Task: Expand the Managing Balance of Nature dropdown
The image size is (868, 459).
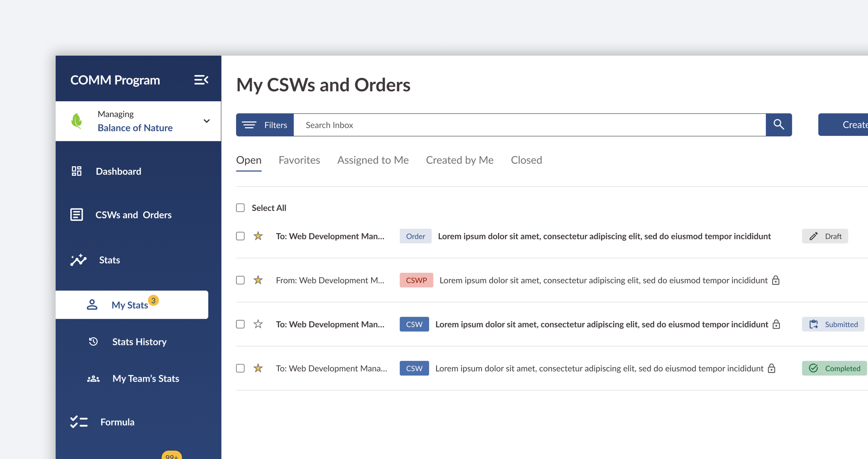Action: [207, 121]
